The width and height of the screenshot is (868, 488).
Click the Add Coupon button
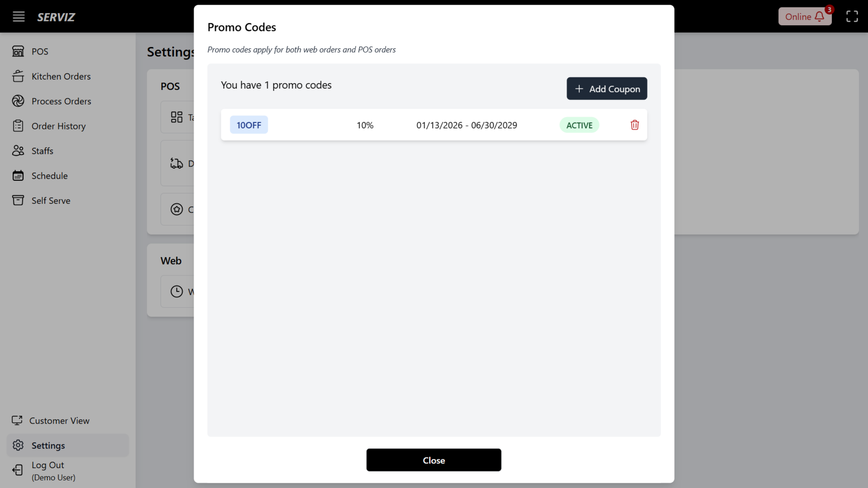point(607,89)
